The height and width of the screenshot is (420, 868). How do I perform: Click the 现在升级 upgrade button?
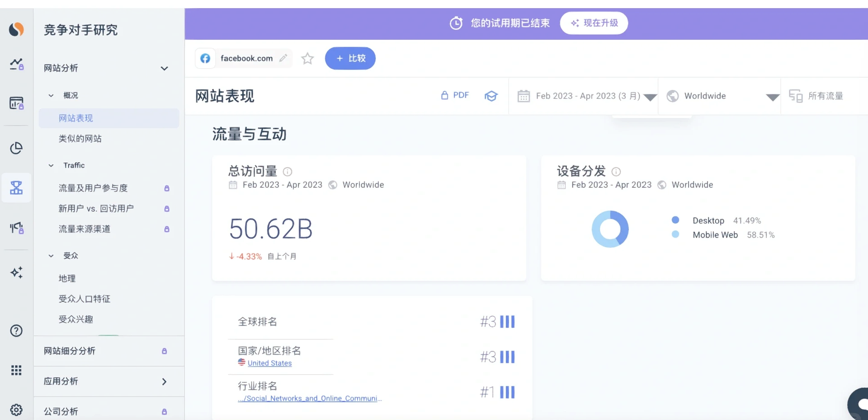(x=594, y=23)
